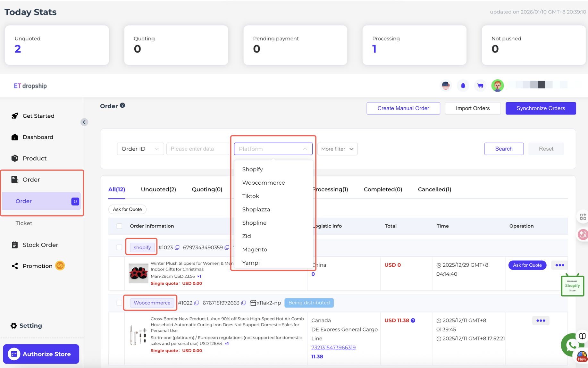Click the Please enter data search field

click(x=197, y=149)
